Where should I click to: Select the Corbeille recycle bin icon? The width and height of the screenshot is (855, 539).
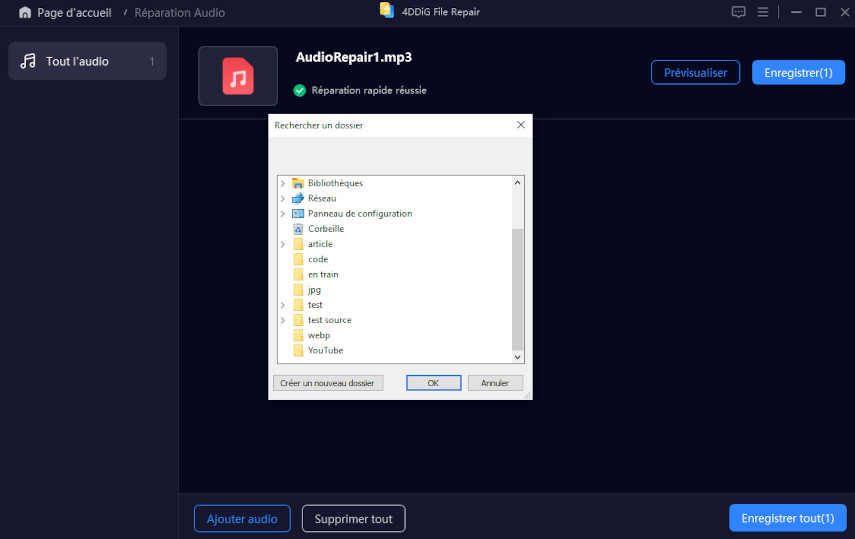coord(298,229)
